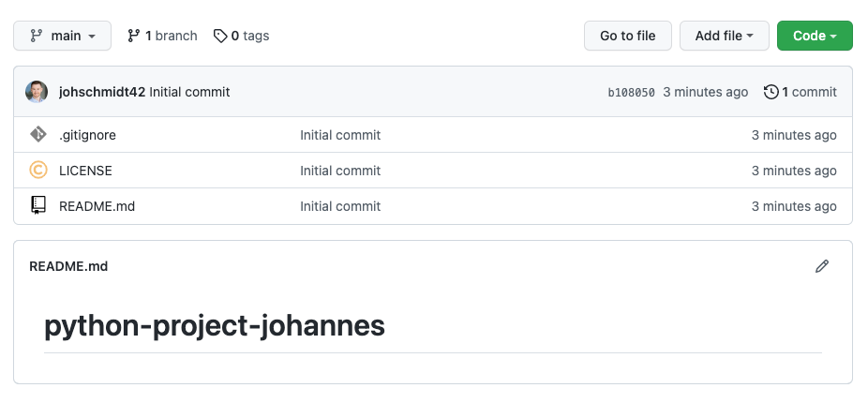Open the main branch dropdown

(63, 36)
